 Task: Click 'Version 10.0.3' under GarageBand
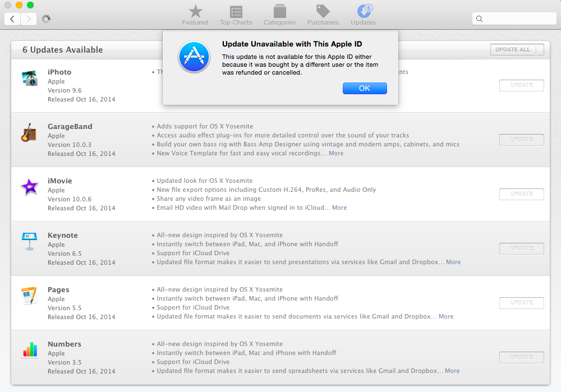70,145
